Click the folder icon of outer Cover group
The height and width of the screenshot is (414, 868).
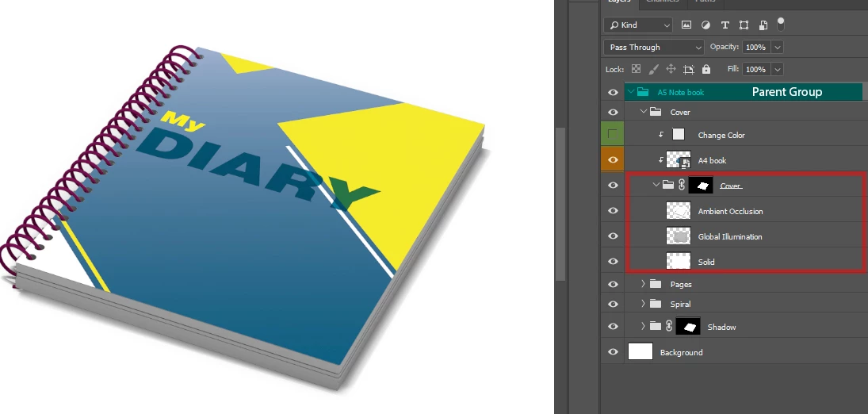pos(656,112)
